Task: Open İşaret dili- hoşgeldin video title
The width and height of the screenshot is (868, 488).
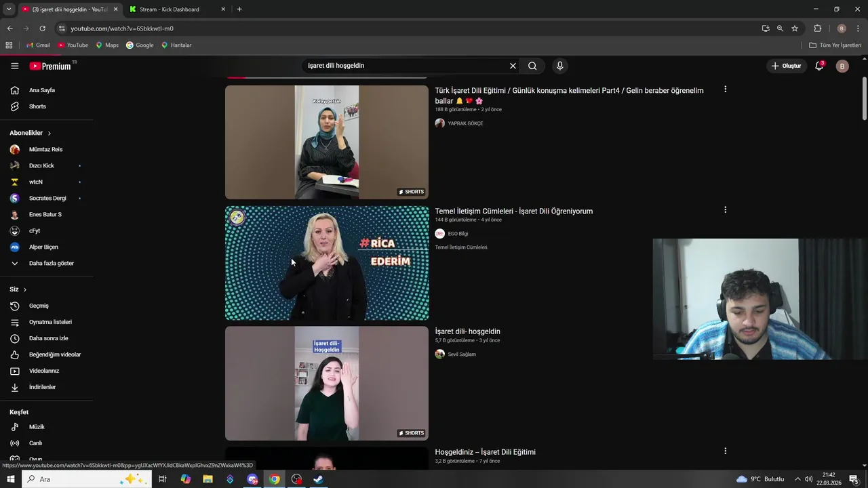Action: tap(468, 331)
